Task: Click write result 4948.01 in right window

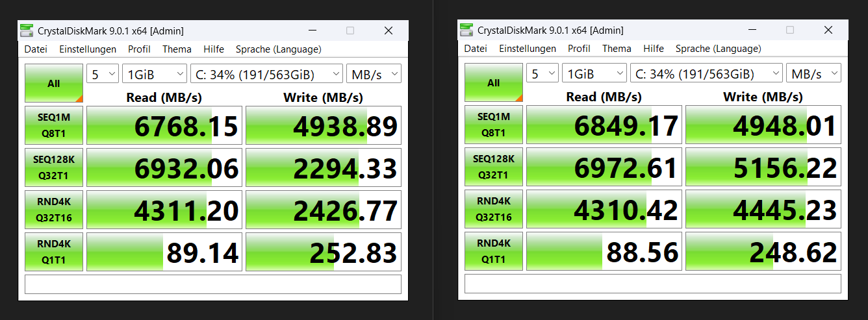Action: (763, 125)
